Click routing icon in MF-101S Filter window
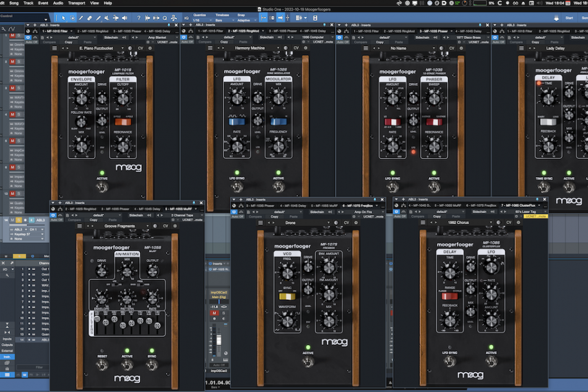Screen dimensions: 588x392 tap(35, 31)
